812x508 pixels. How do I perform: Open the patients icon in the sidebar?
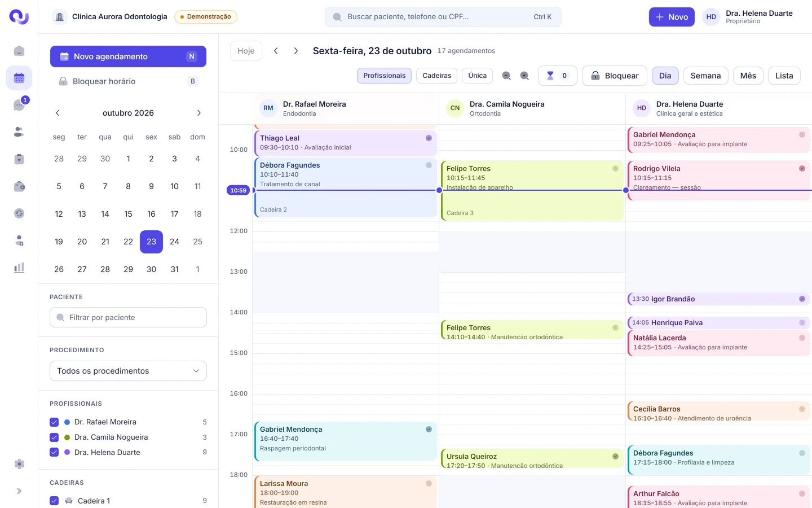pos(19,132)
